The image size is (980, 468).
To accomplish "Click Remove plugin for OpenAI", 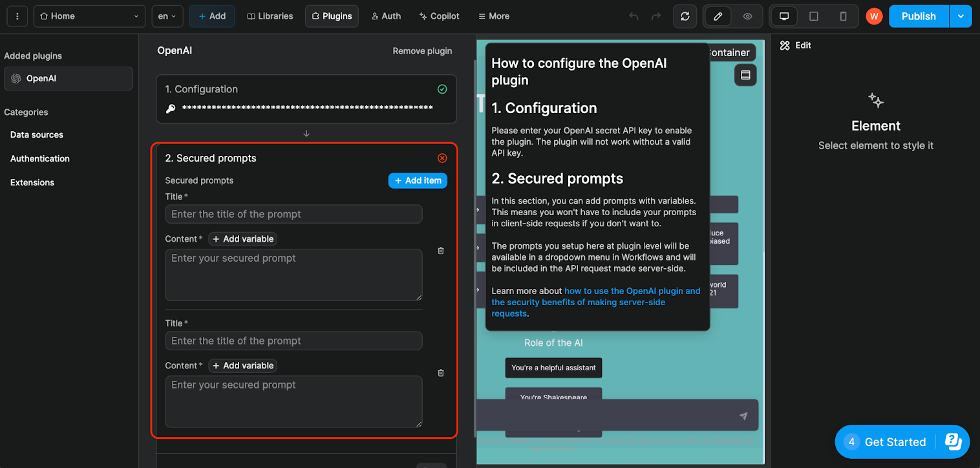I will click(x=422, y=50).
